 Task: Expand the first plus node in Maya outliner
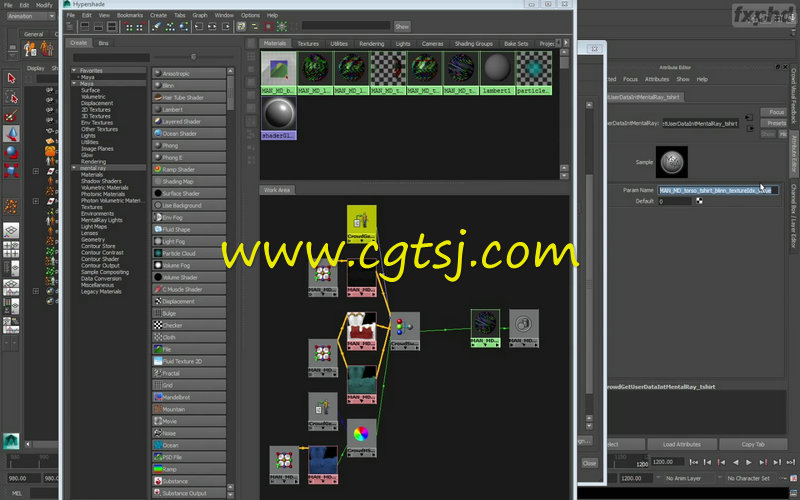(36, 171)
